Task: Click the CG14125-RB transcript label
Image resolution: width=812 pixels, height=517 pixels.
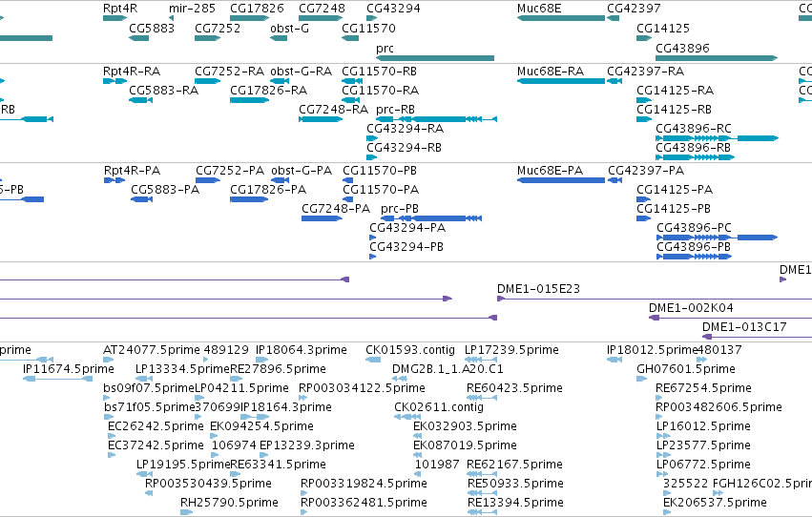Action: click(674, 109)
